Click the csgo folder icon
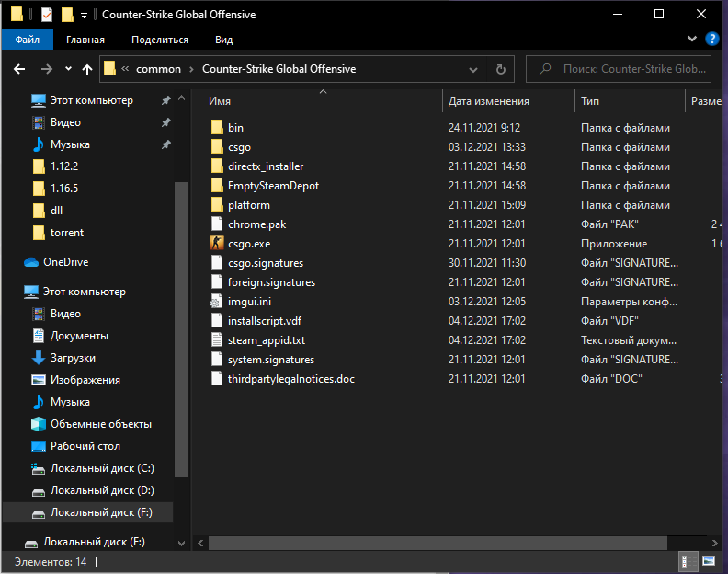This screenshot has height=574, width=728. coord(217,147)
